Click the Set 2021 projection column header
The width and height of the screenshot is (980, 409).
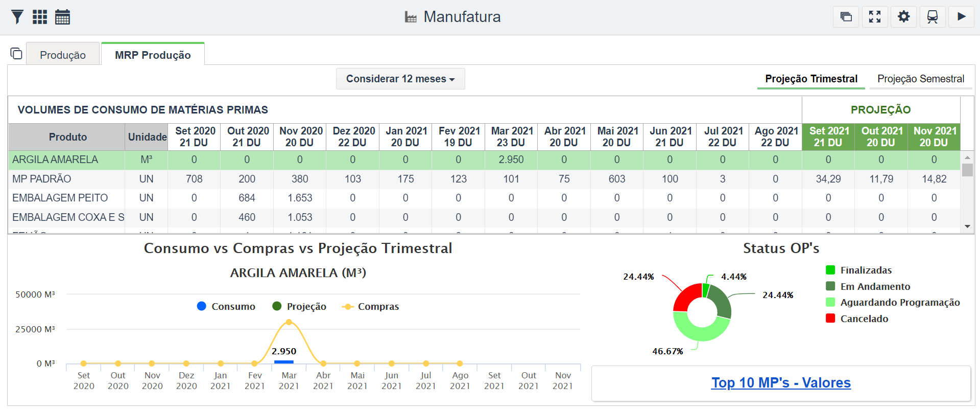point(828,137)
